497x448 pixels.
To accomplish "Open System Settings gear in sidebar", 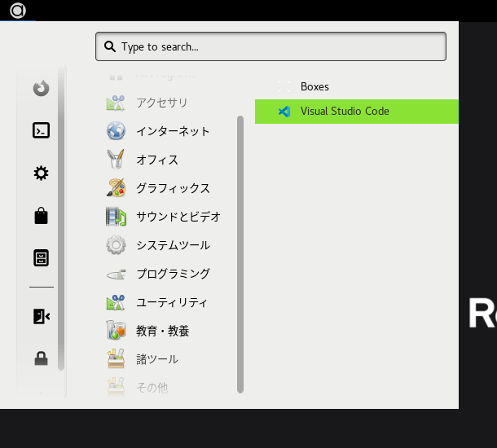I will [x=42, y=173].
